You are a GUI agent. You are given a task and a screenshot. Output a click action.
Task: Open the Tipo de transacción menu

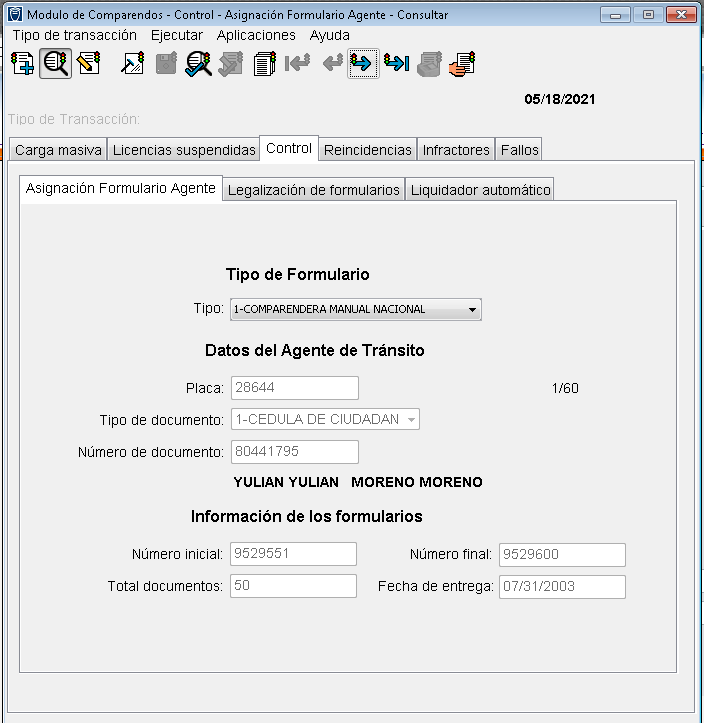pyautogui.click(x=75, y=35)
